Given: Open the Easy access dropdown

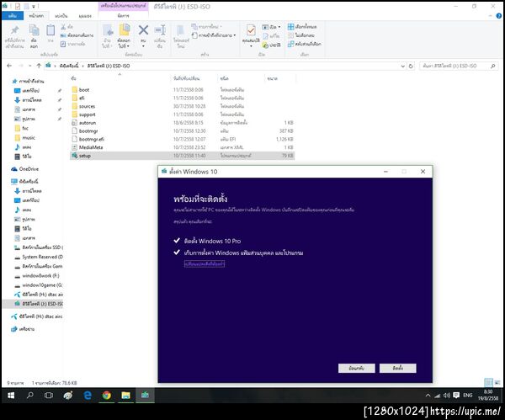Looking at the screenshot, I should coord(214,35).
